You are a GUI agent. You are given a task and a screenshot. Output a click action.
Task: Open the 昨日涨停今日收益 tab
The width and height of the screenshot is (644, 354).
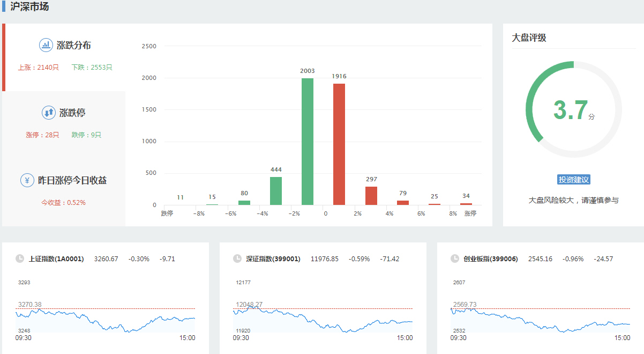[72, 181]
